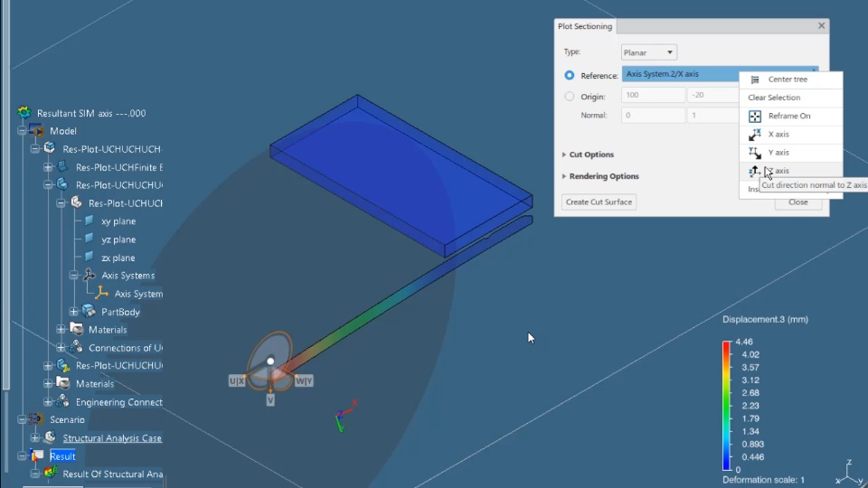Click the yz plane icon

point(89,239)
